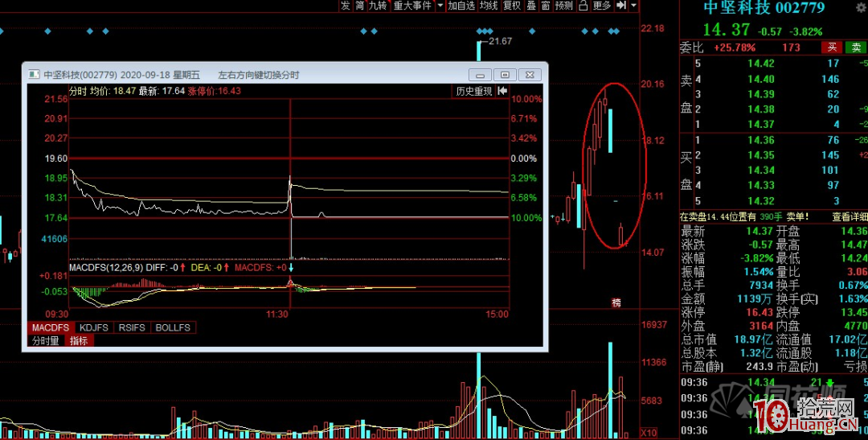Click the red 买 buy button
Image resolution: width=868 pixels, height=440 pixels.
pyautogui.click(x=833, y=47)
